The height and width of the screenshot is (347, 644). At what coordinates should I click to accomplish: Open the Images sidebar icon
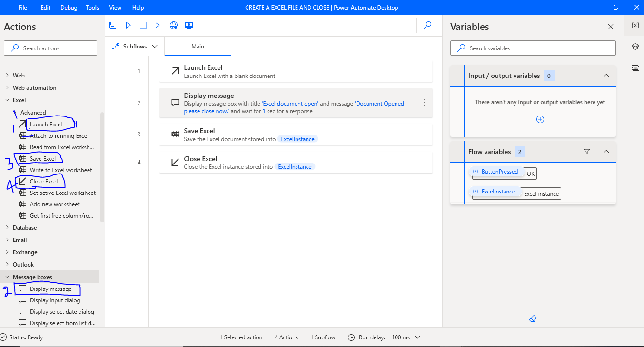click(635, 68)
